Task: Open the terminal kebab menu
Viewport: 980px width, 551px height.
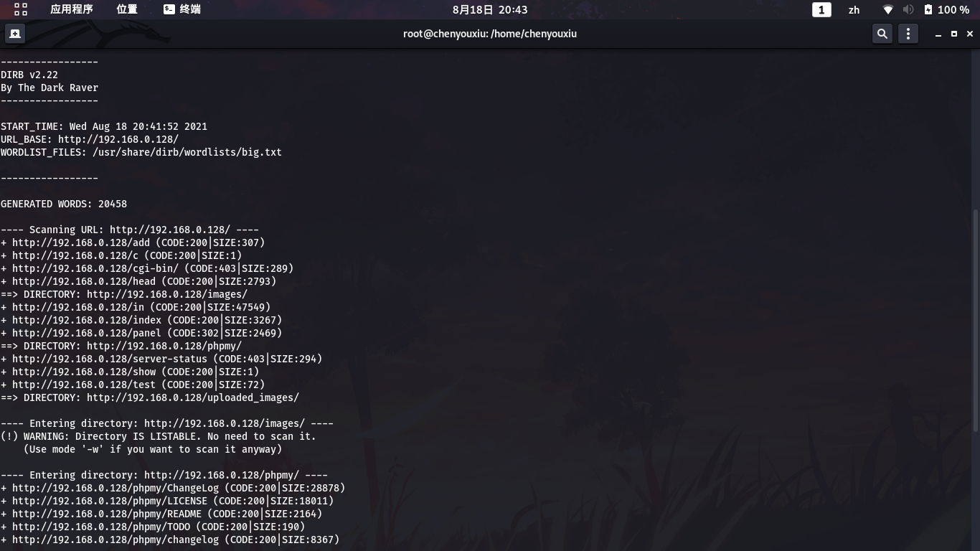Action: pyautogui.click(x=908, y=34)
